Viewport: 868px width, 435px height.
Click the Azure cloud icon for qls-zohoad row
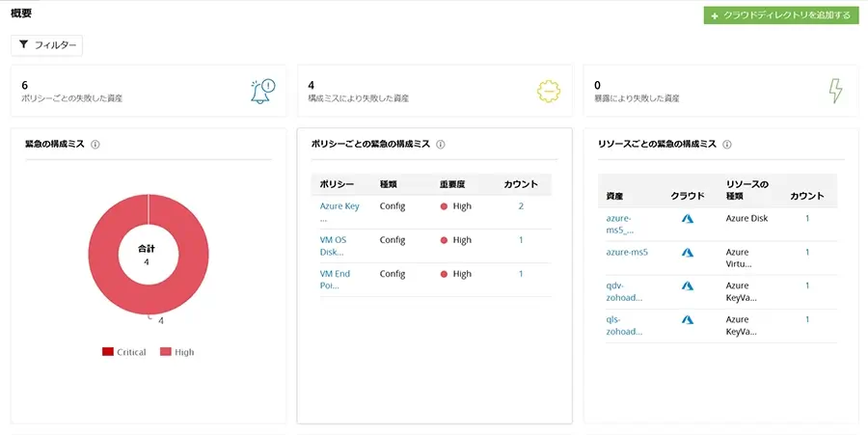pos(688,320)
